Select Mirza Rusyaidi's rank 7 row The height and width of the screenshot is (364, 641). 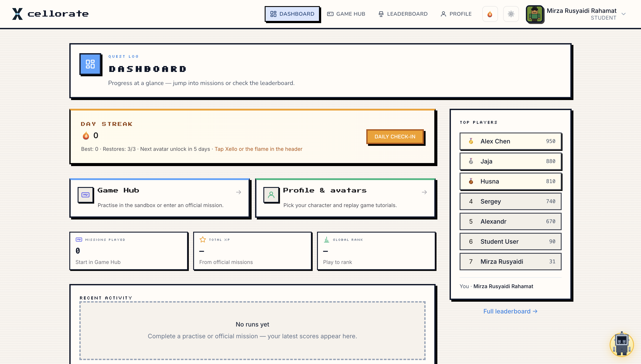[x=510, y=261]
